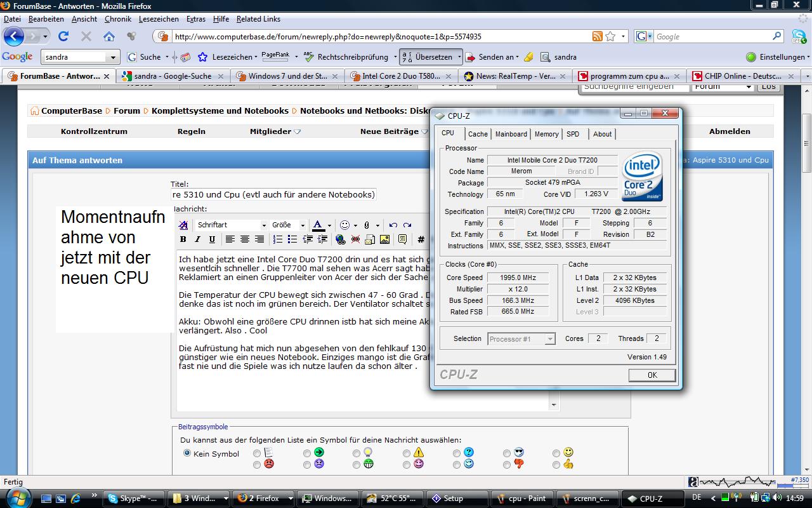Viewport: 812px width, 508px height.
Task: Align text right in the reply editor
Action: (259, 239)
